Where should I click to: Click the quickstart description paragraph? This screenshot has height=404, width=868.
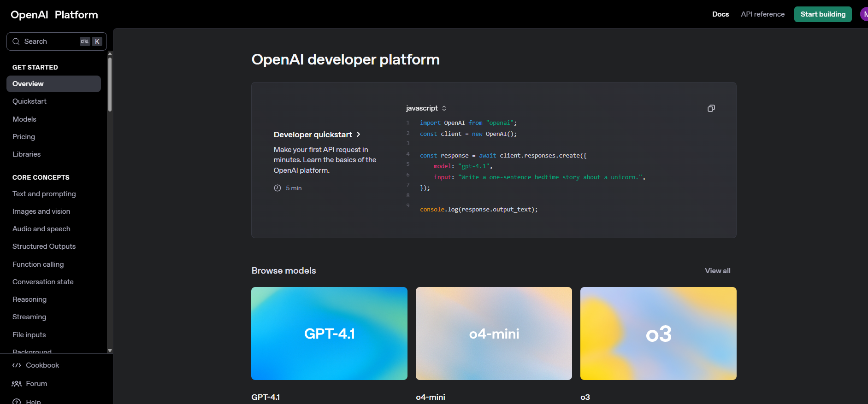(x=325, y=160)
